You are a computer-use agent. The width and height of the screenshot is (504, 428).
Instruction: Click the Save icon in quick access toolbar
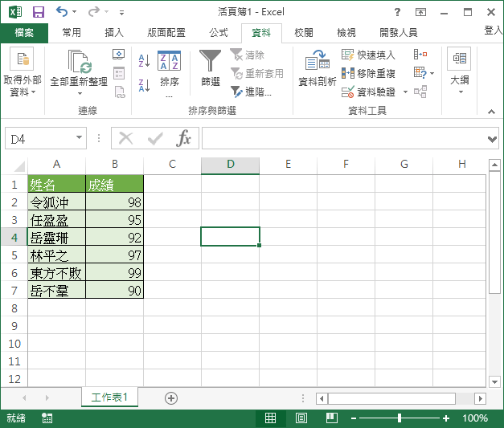pyautogui.click(x=39, y=12)
